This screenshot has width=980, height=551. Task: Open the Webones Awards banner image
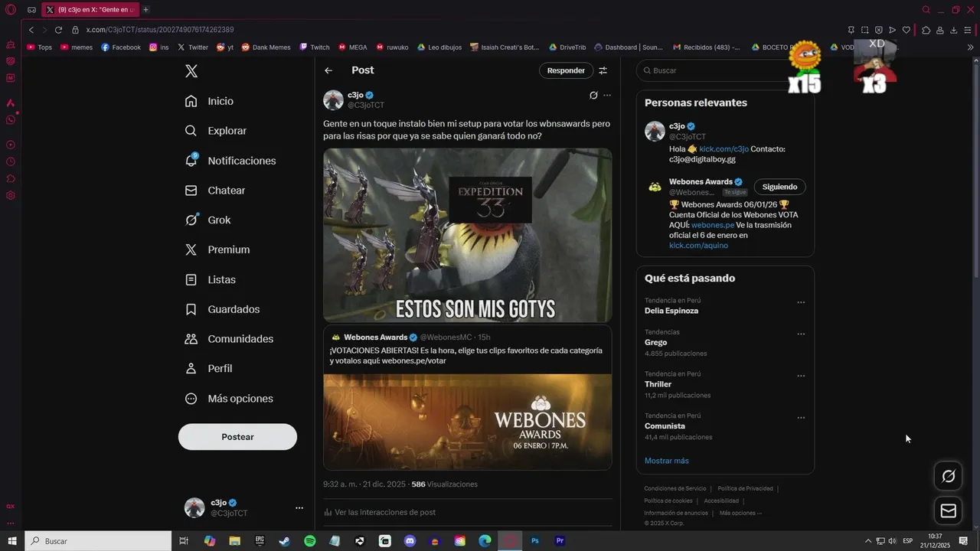[467, 422]
